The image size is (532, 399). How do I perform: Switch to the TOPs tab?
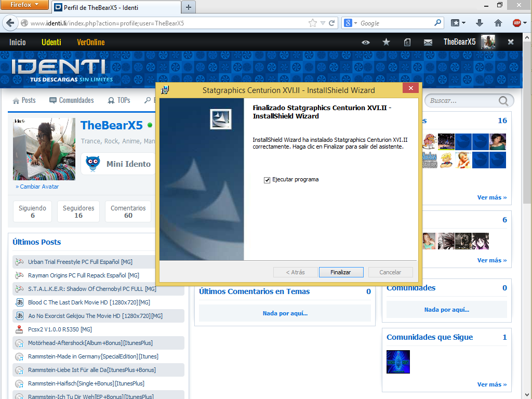(x=119, y=100)
